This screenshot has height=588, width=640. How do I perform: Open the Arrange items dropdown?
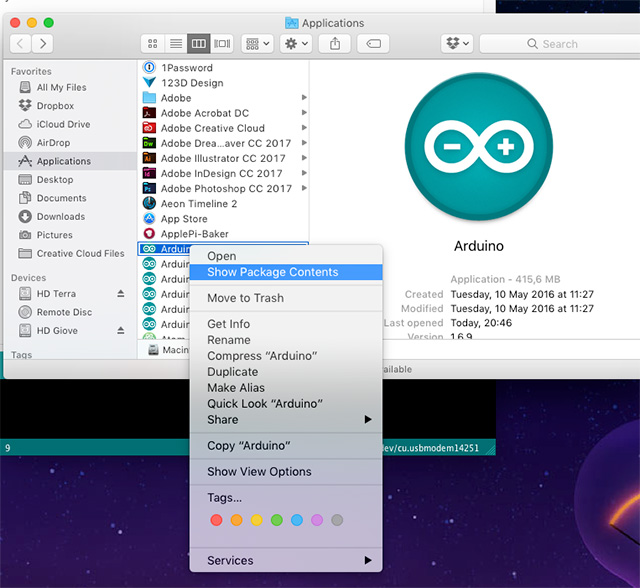(x=255, y=44)
